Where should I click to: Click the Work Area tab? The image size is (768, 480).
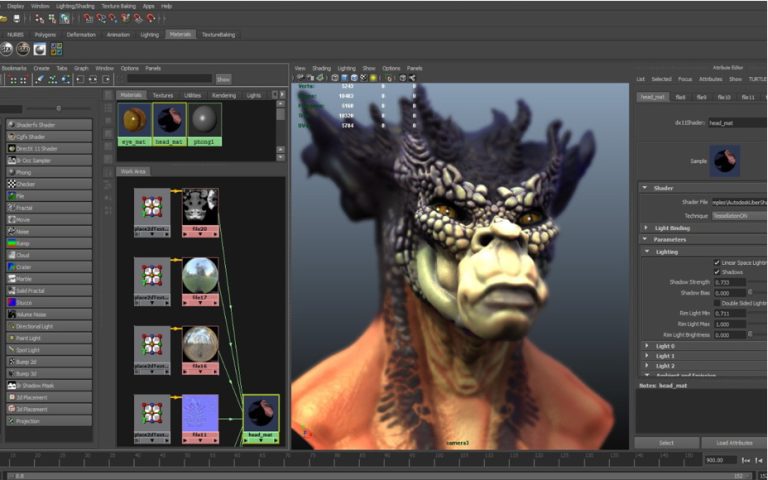click(133, 171)
